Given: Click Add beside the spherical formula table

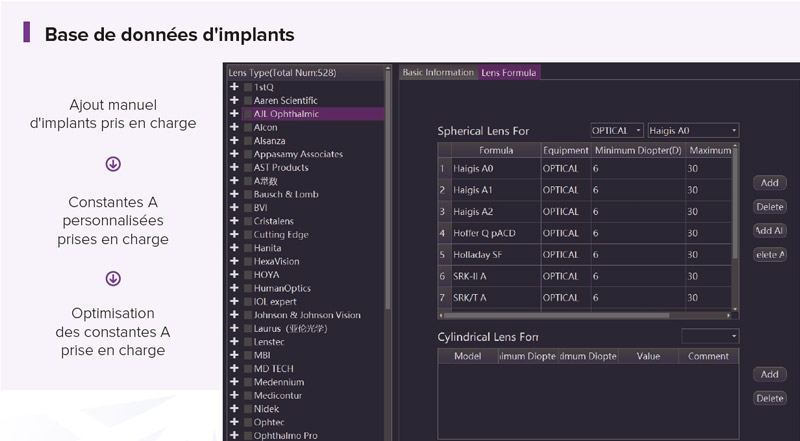Looking at the screenshot, I should (x=769, y=183).
